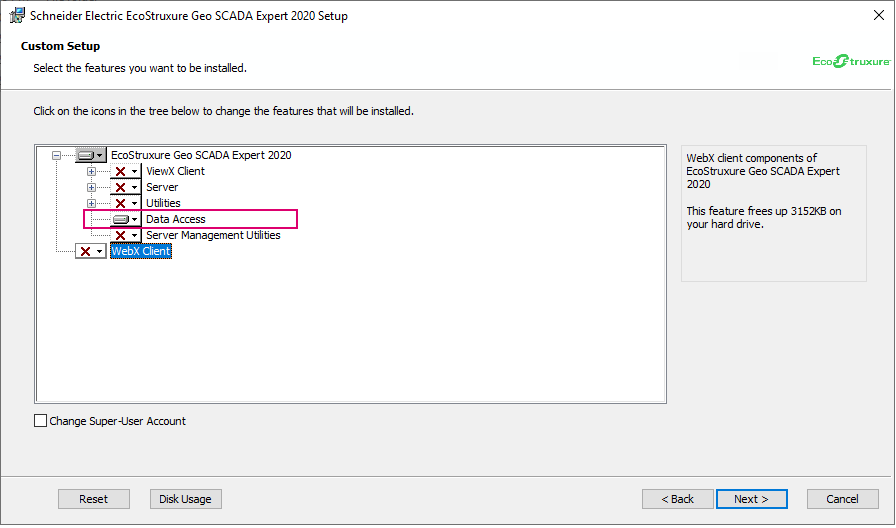Screen dimensions: 896x528
Task: Click the Disk Usage button
Action: coord(186,499)
